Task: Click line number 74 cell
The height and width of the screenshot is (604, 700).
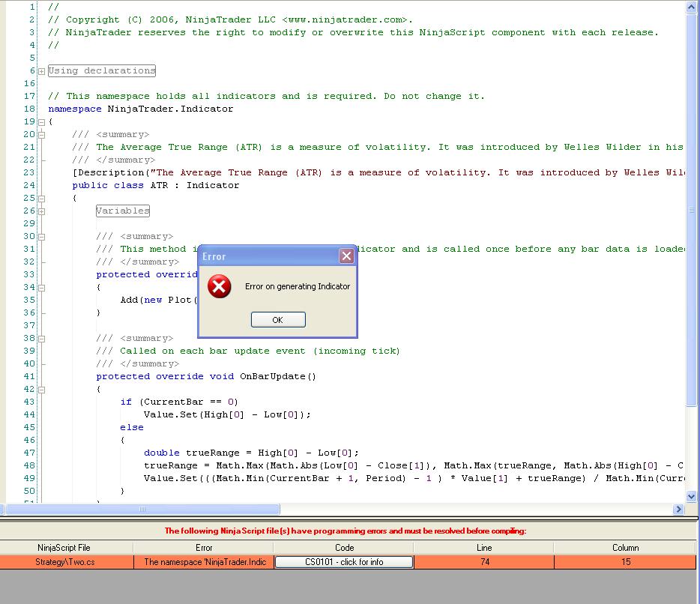Action: click(484, 562)
